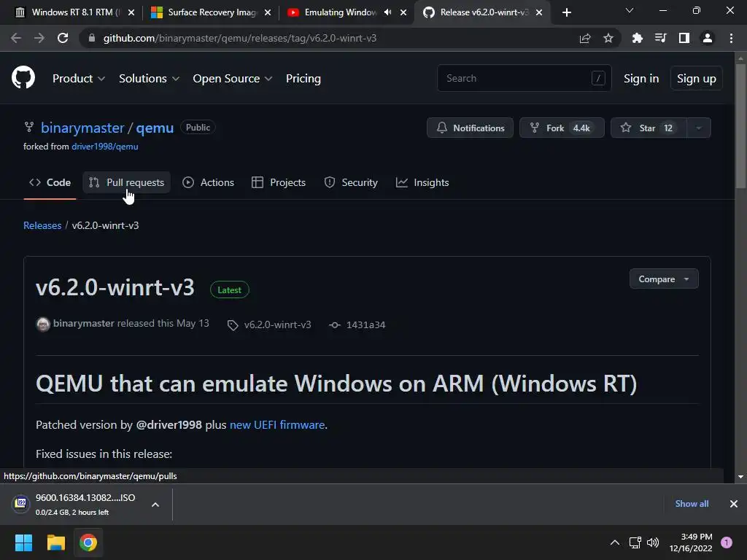Open the Compare dropdown

click(664, 279)
